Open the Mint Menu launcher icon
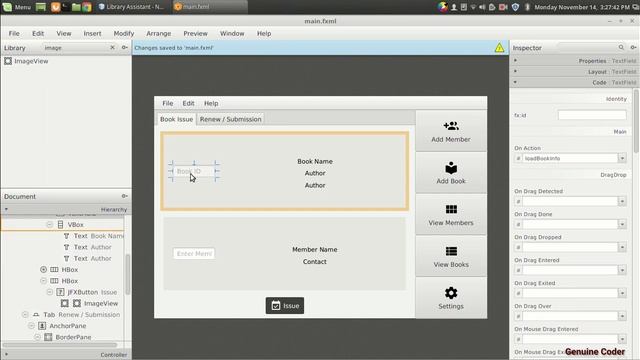The image size is (640, 360). [x=7, y=7]
